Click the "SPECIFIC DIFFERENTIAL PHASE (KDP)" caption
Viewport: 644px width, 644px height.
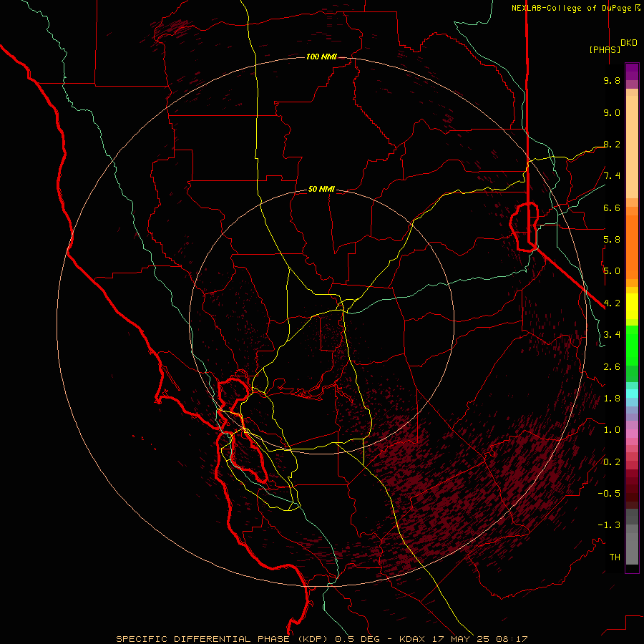tap(220, 639)
